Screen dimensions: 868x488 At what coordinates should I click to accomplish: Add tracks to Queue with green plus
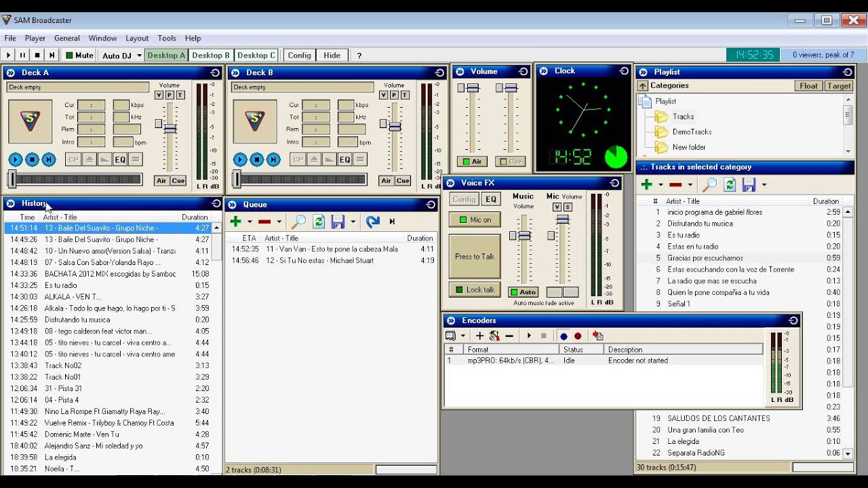[236, 222]
